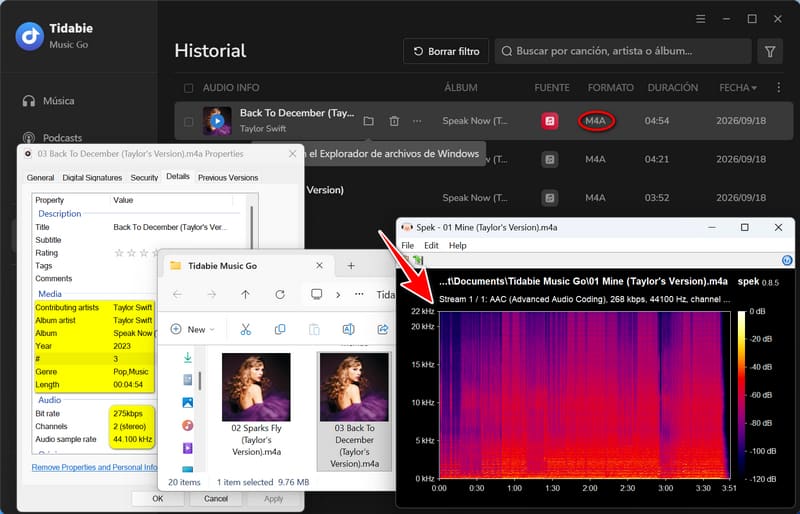Open the Música section in sidebar
Screen dimensions: 800x514
click(49, 101)
